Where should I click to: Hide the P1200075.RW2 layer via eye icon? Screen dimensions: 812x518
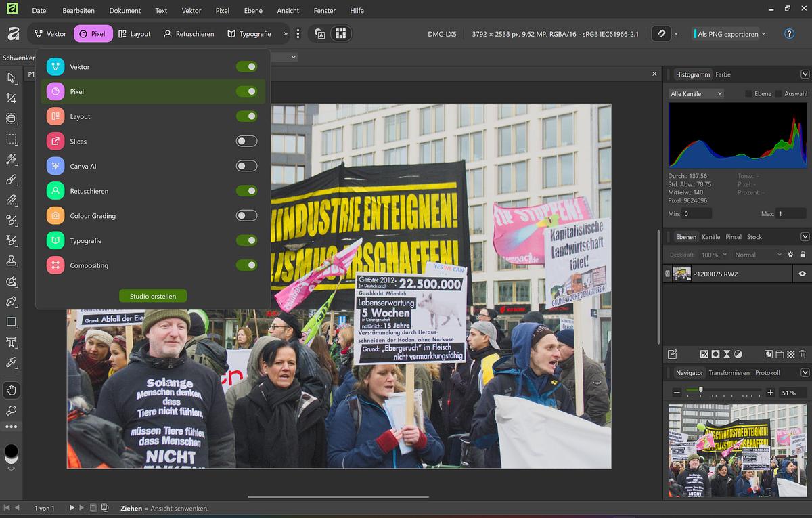pyautogui.click(x=803, y=274)
